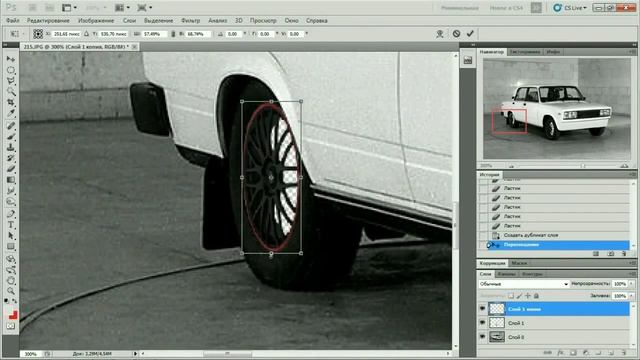Switch to the Маски tab
Viewport: 640px width, 360px height.
point(519,263)
